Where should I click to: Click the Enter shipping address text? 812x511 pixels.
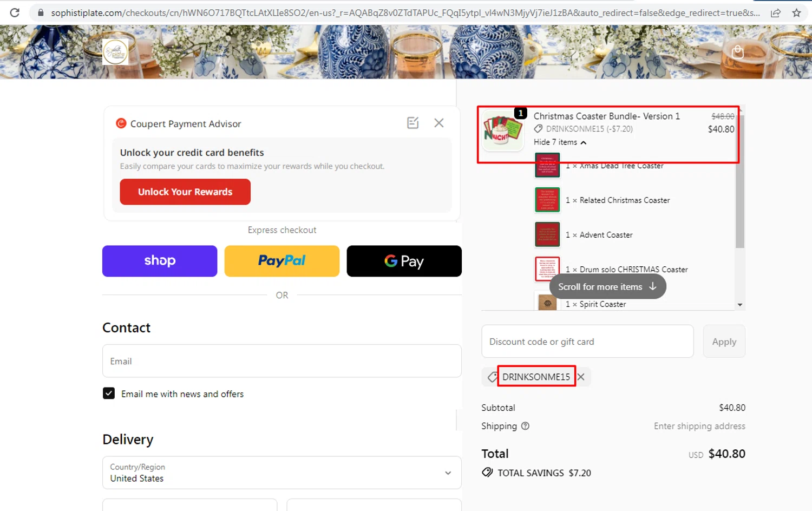pyautogui.click(x=699, y=426)
